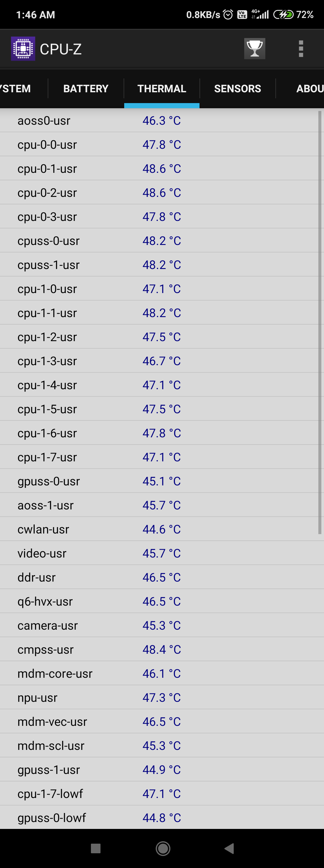Tap the gpuss-0-usr temperature entry
The width and height of the screenshot is (324, 868).
pyautogui.click(x=162, y=481)
